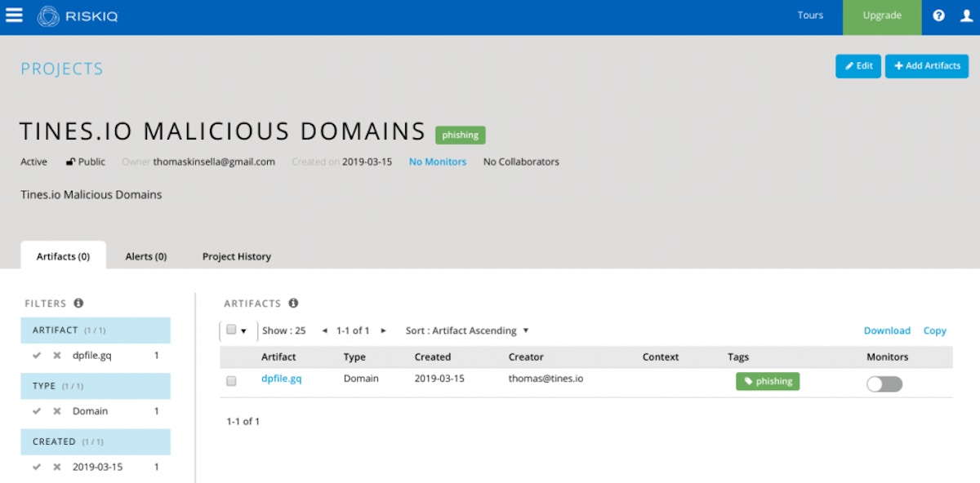This screenshot has height=483, width=980.
Task: Open the hamburger navigation menu
Action: click(14, 15)
